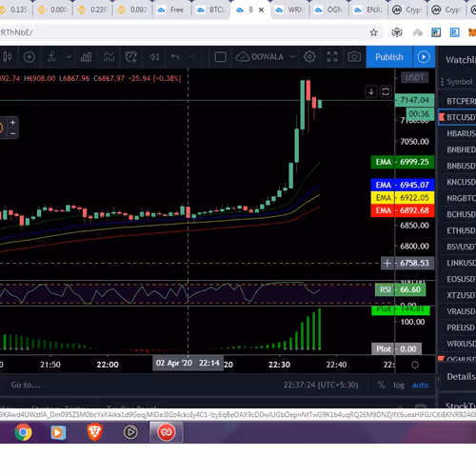
Task: Click the plus icon beside 6758.53
Action: [x=387, y=263]
